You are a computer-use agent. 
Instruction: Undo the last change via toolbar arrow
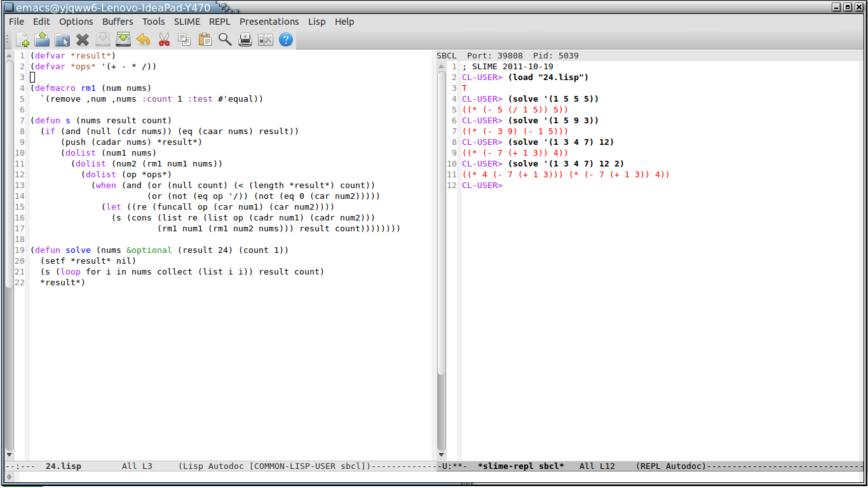[144, 39]
